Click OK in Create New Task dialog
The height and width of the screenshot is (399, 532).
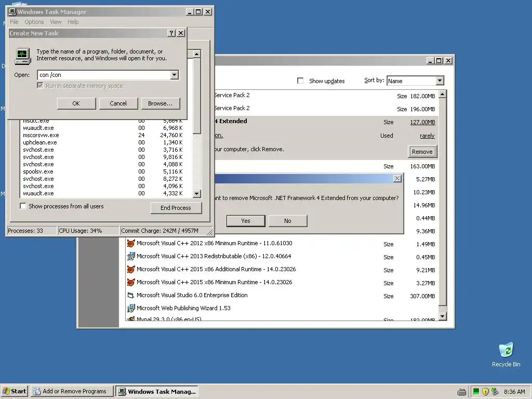click(76, 103)
